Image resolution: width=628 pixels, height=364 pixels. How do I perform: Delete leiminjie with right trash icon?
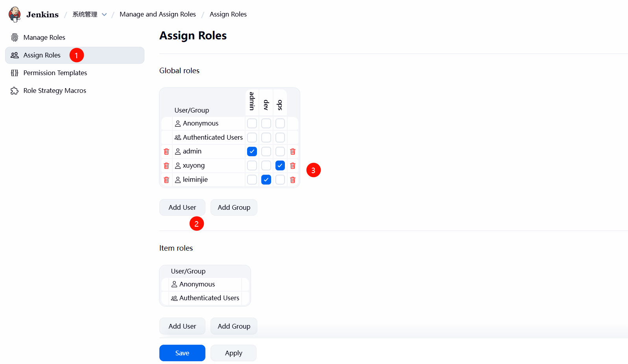(293, 180)
